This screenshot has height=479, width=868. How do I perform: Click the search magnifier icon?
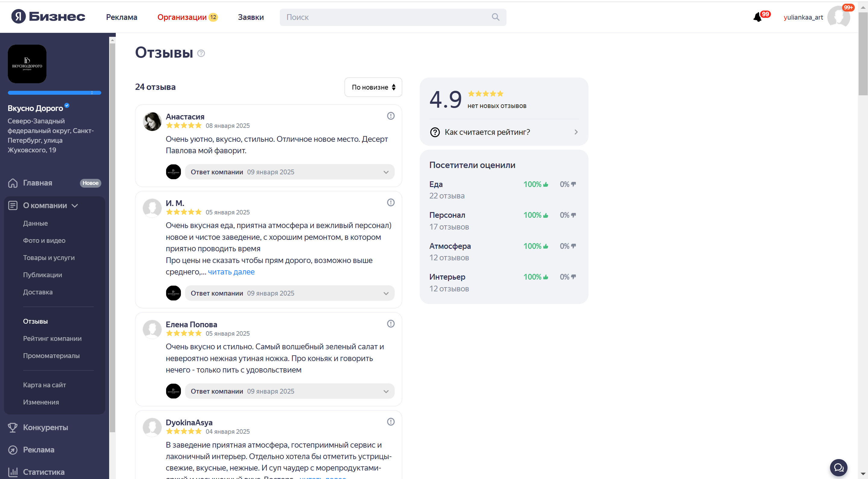click(495, 17)
